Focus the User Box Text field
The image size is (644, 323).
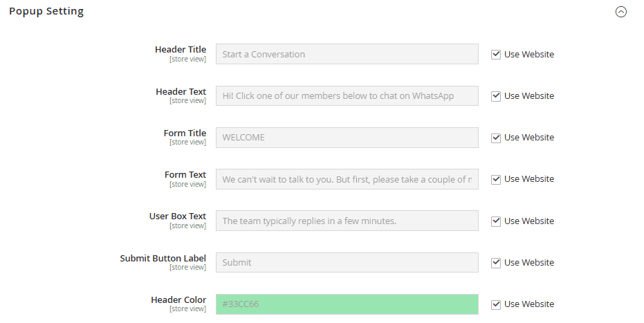click(347, 221)
